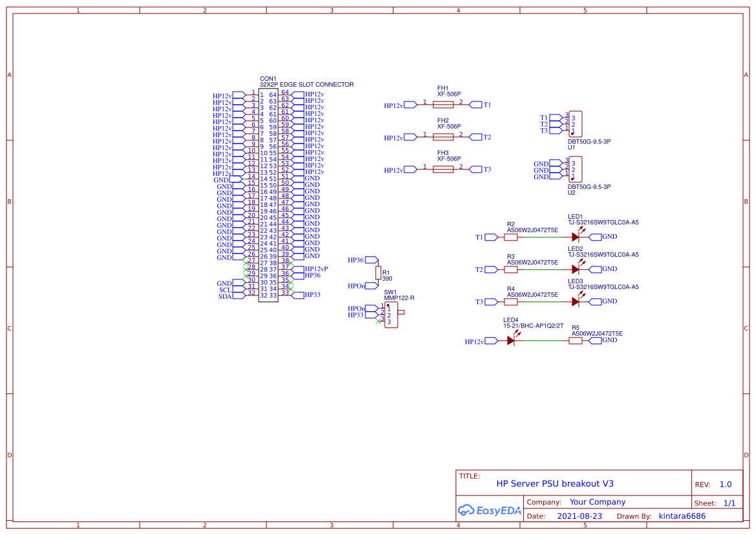Screen dimensions: 756x535
Task: Select the REV value 1.0
Action: 725,484
